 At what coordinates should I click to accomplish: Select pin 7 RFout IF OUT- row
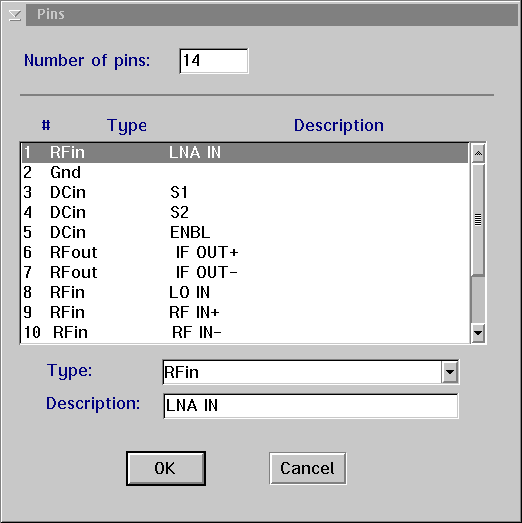(x=245, y=273)
